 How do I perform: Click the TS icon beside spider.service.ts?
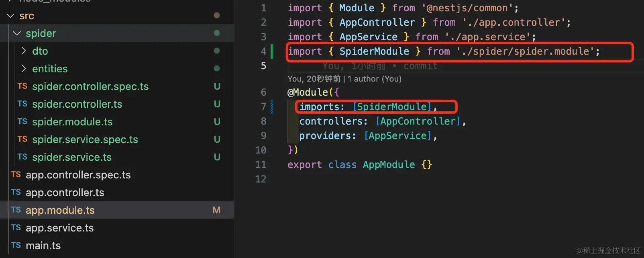pos(22,157)
